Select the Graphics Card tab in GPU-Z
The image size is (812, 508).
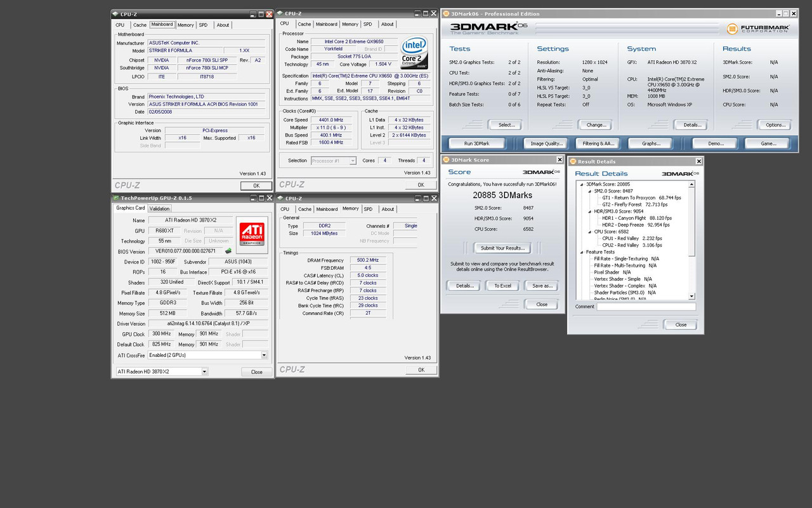131,208
